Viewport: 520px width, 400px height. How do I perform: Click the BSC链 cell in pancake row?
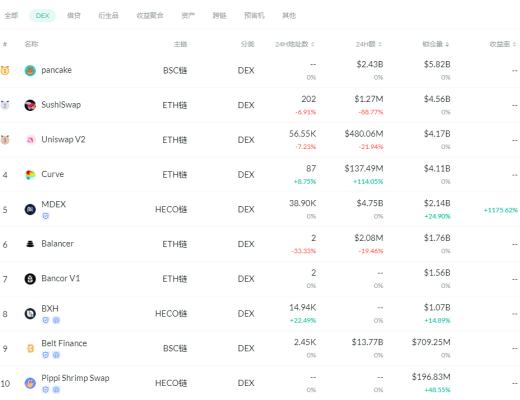(175, 70)
